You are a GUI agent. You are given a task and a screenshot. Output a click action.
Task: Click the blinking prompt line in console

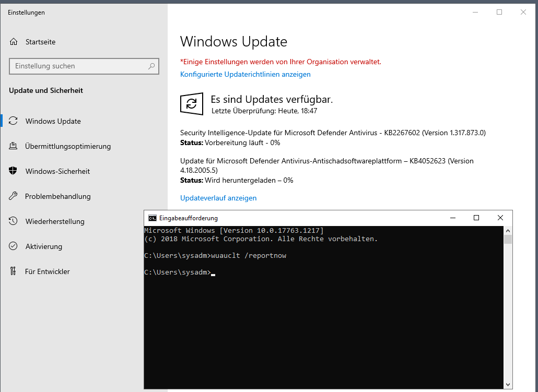point(180,272)
